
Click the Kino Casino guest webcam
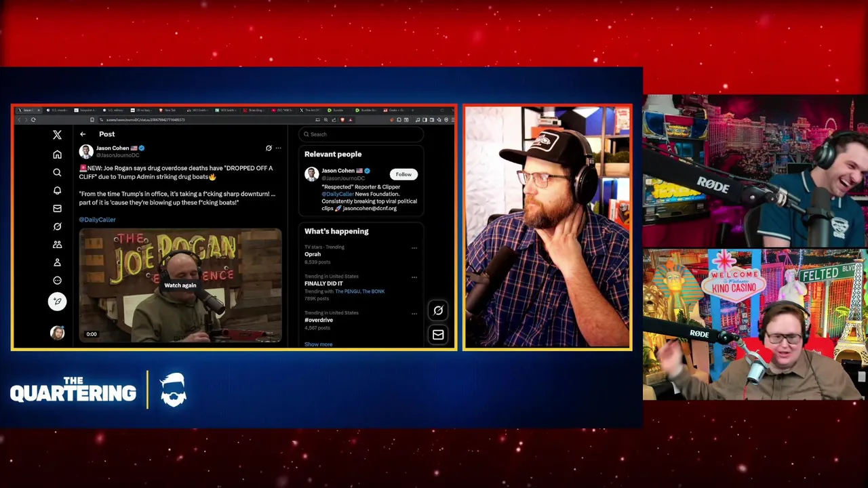click(755, 325)
